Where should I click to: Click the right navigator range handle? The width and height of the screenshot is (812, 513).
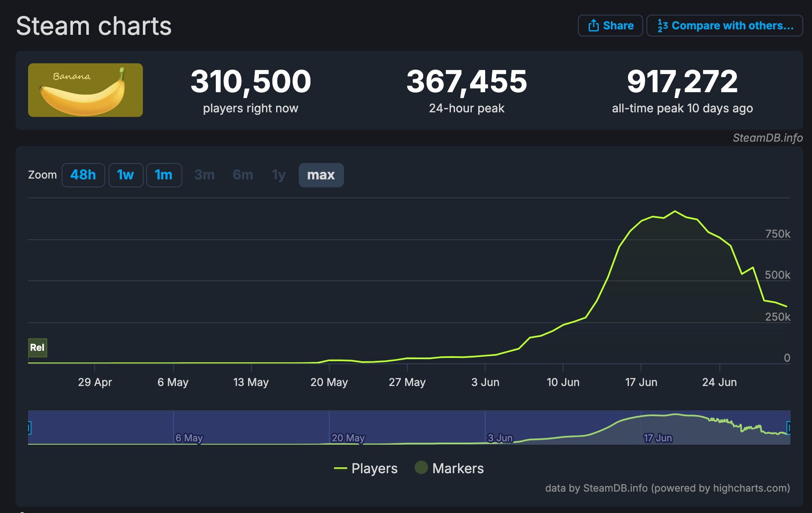[789, 428]
